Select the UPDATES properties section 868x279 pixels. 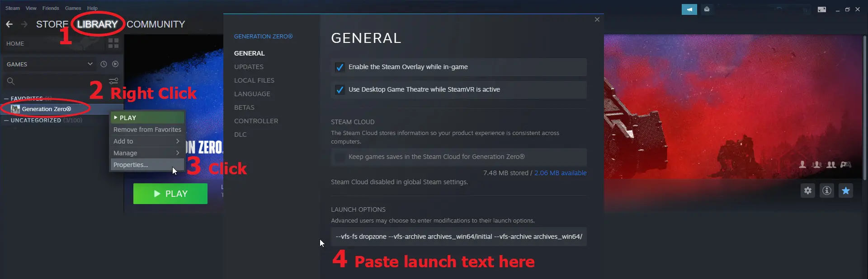pos(249,67)
